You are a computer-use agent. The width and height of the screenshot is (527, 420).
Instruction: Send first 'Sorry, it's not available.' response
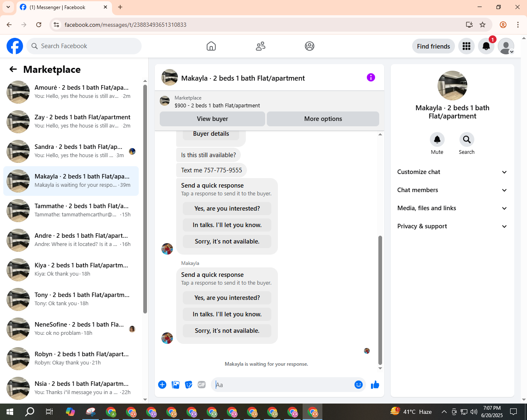pyautogui.click(x=227, y=241)
